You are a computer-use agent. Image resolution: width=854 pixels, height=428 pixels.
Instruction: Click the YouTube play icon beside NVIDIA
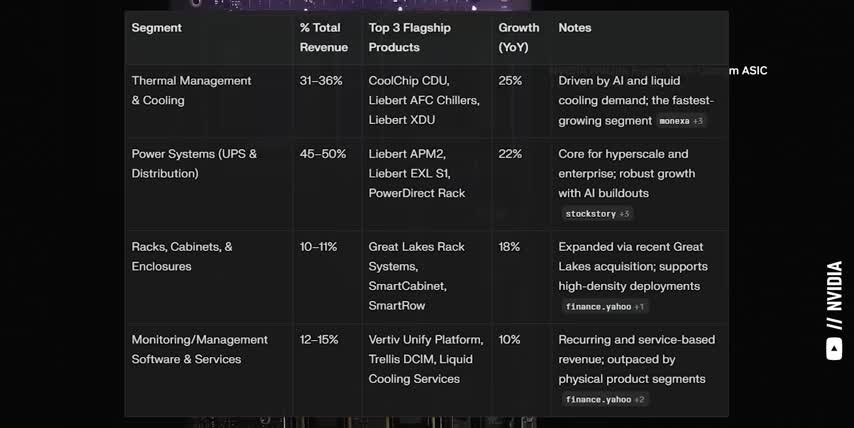pyautogui.click(x=834, y=348)
